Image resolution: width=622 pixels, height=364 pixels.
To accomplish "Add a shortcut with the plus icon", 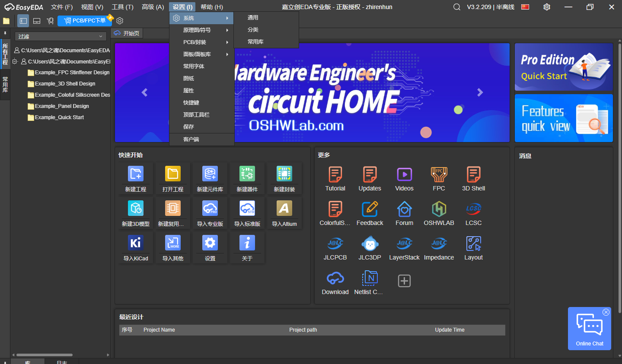I will (x=404, y=281).
